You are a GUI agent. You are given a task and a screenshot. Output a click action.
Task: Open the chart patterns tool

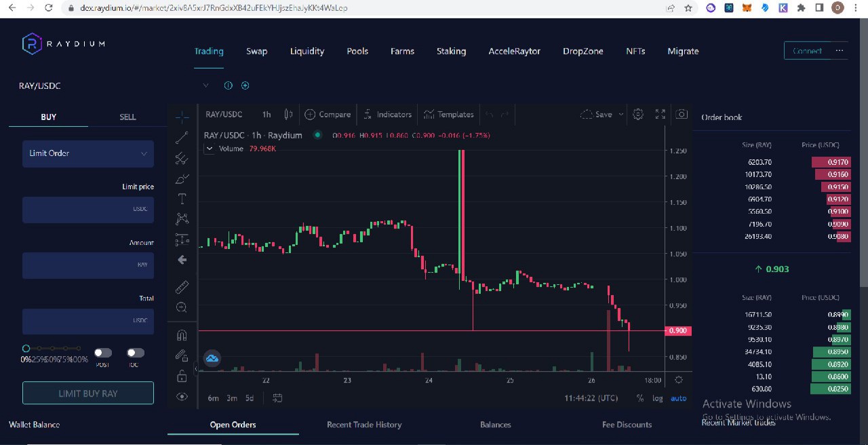click(x=182, y=218)
